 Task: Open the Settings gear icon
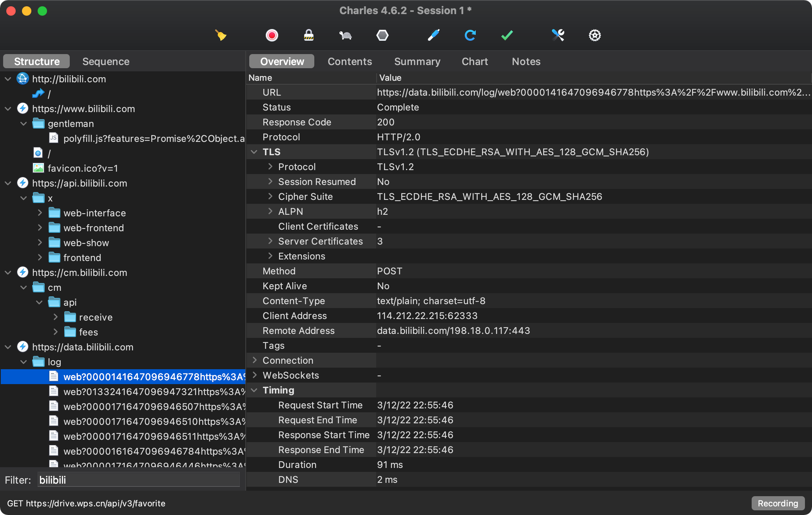595,35
